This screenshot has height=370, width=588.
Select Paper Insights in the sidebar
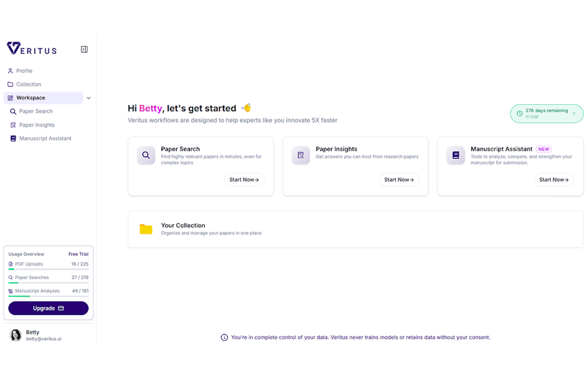tap(37, 125)
